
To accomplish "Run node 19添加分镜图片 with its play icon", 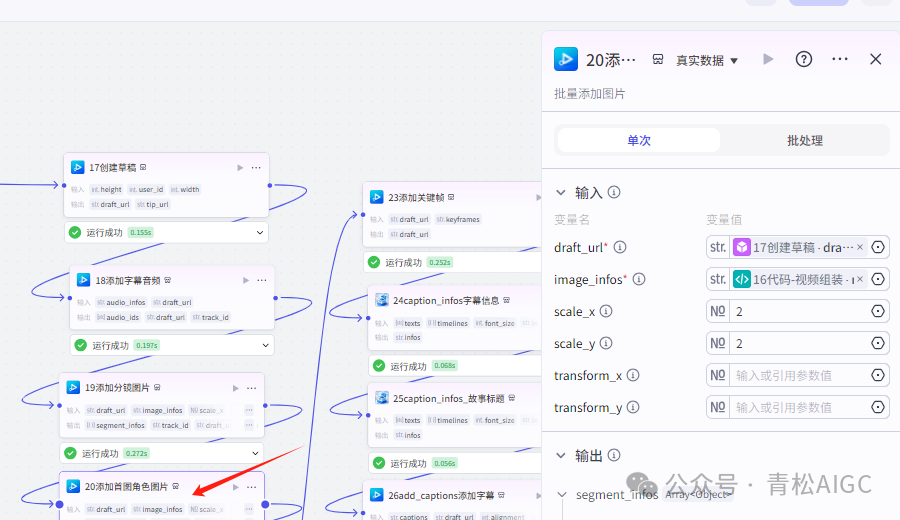I will tap(235, 388).
